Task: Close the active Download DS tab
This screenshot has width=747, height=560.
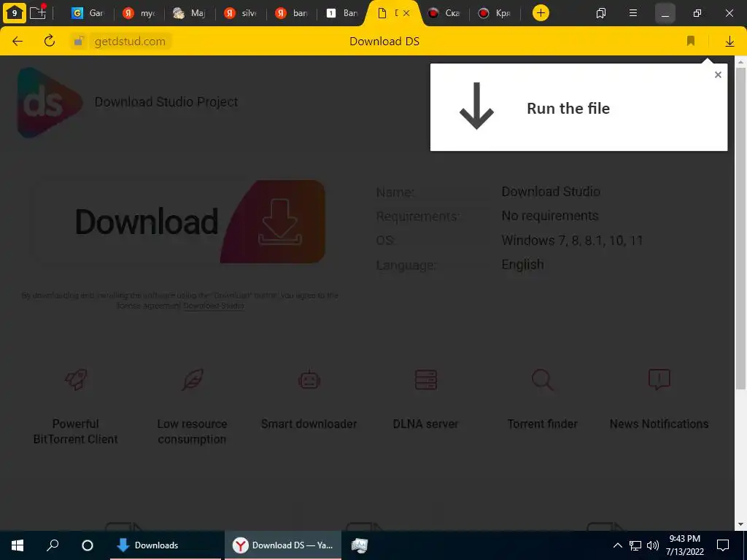Action: (406, 13)
